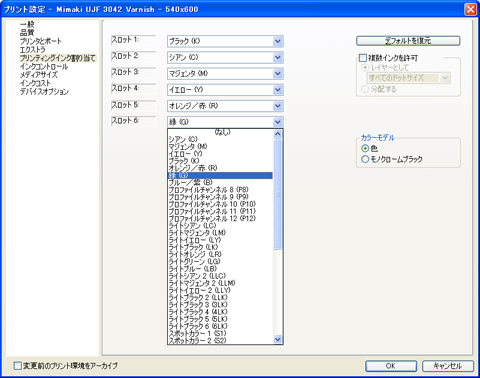Image resolution: width=480 pixels, height=378 pixels.
Task: Choose プロファイルチャンネル 8 (P8)
Action: click(x=220, y=190)
